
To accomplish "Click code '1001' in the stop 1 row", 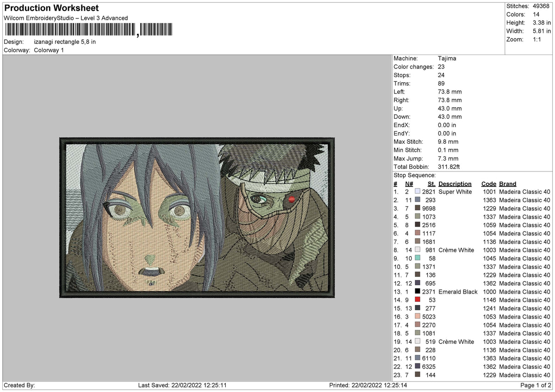I will click(x=490, y=192).
